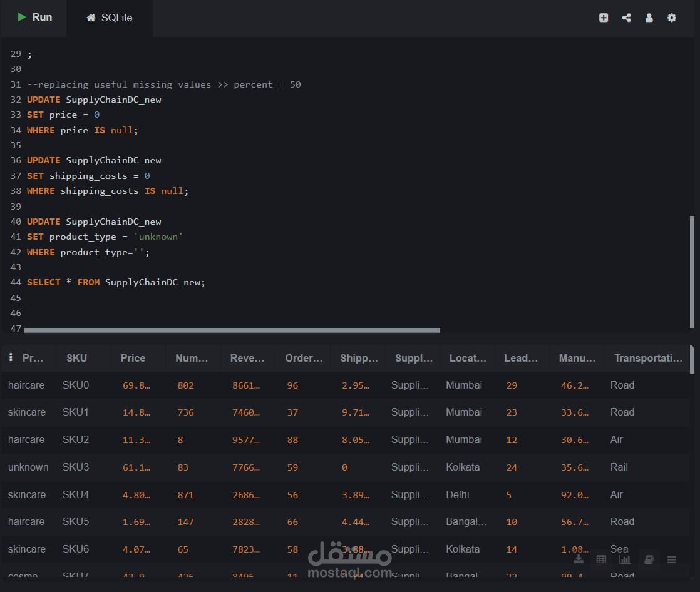The width and height of the screenshot is (700, 592).
Task: Click the editor horizontal scrollbar
Action: 232,330
